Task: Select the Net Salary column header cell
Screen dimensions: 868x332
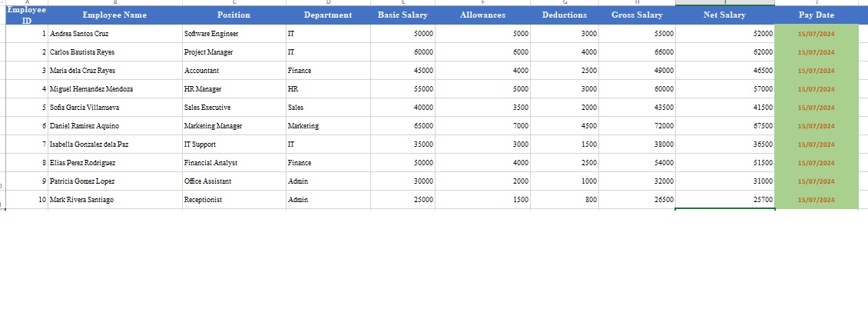Action: click(x=724, y=15)
